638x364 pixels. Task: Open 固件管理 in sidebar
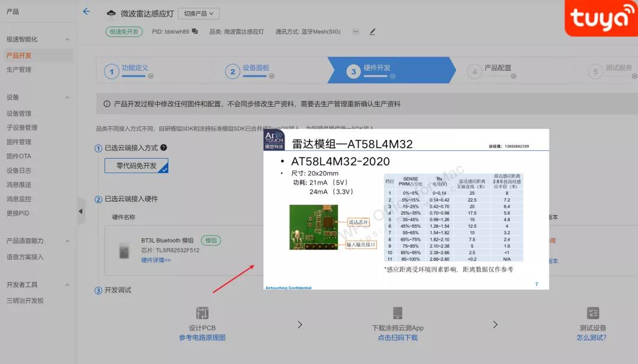click(x=19, y=142)
